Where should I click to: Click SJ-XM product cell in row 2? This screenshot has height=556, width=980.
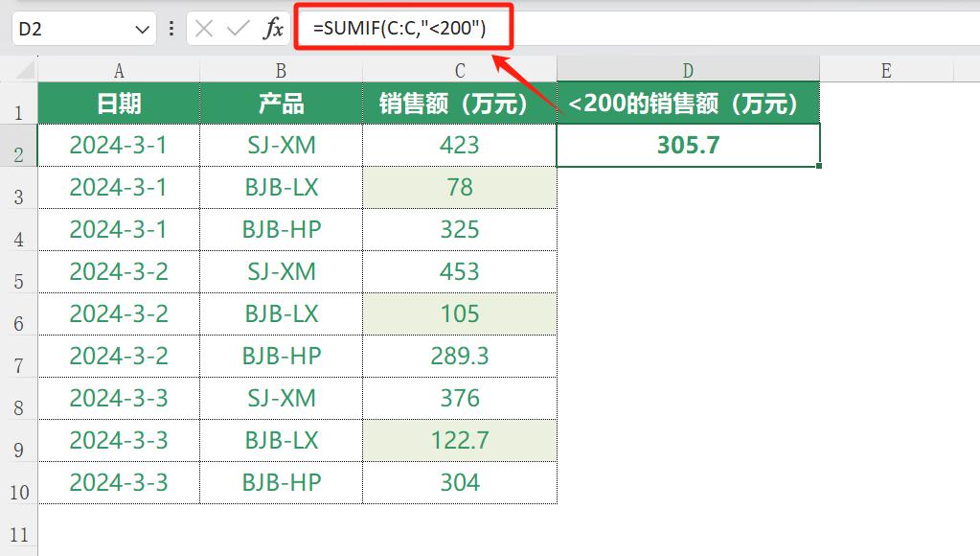click(282, 145)
